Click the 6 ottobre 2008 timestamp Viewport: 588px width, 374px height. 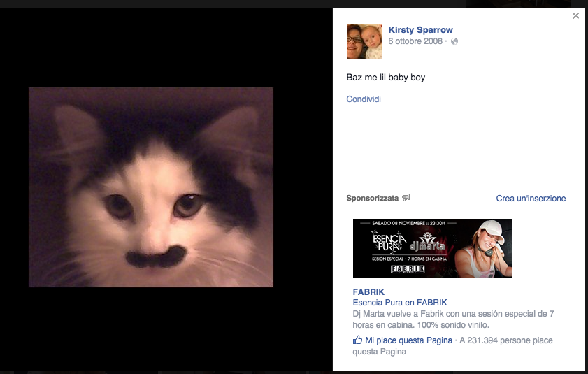pos(415,42)
